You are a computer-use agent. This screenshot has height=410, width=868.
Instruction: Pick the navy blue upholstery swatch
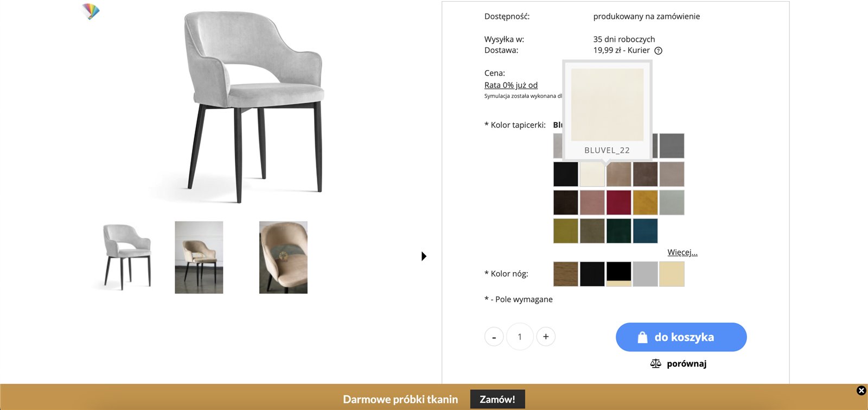[645, 231]
